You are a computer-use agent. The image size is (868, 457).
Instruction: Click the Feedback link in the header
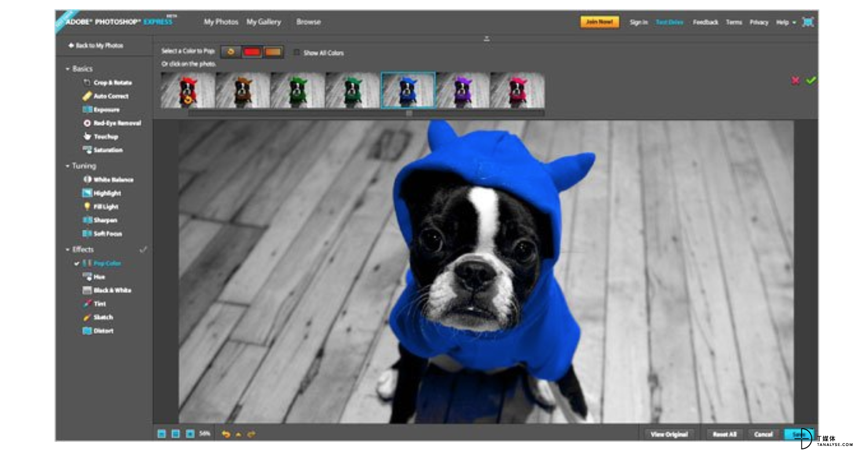pyautogui.click(x=705, y=22)
